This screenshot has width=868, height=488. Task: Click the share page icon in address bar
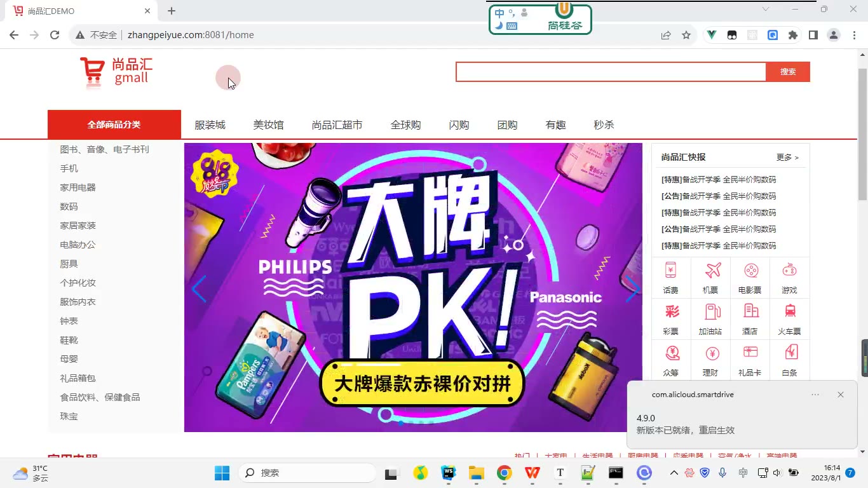coord(666,35)
